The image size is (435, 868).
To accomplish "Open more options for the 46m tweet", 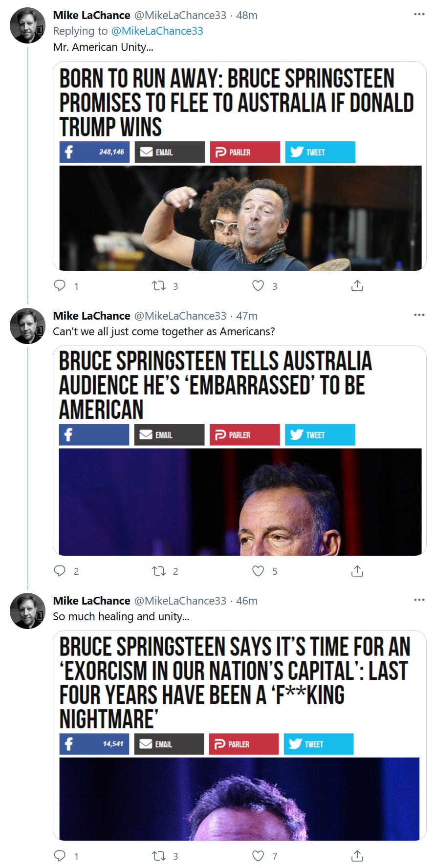I will pyautogui.click(x=419, y=600).
